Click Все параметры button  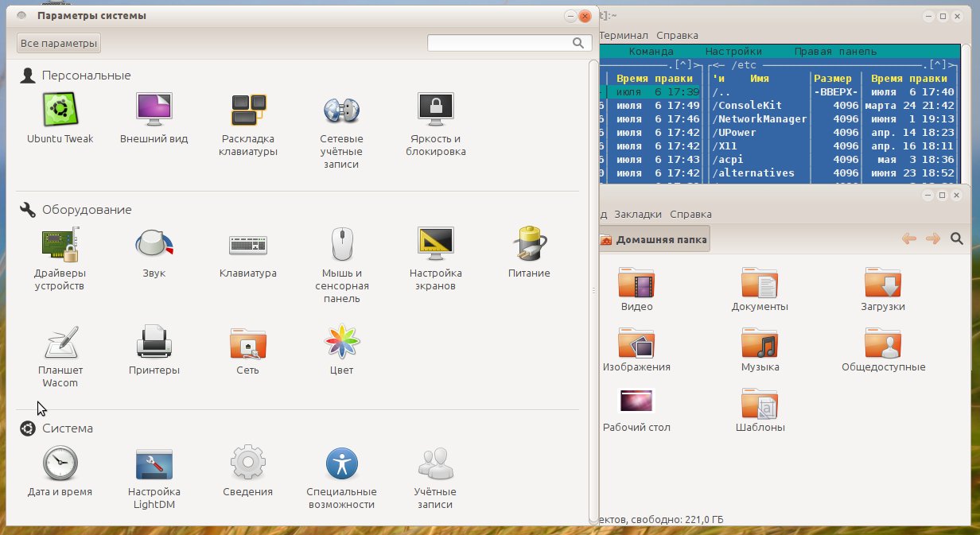coord(59,43)
